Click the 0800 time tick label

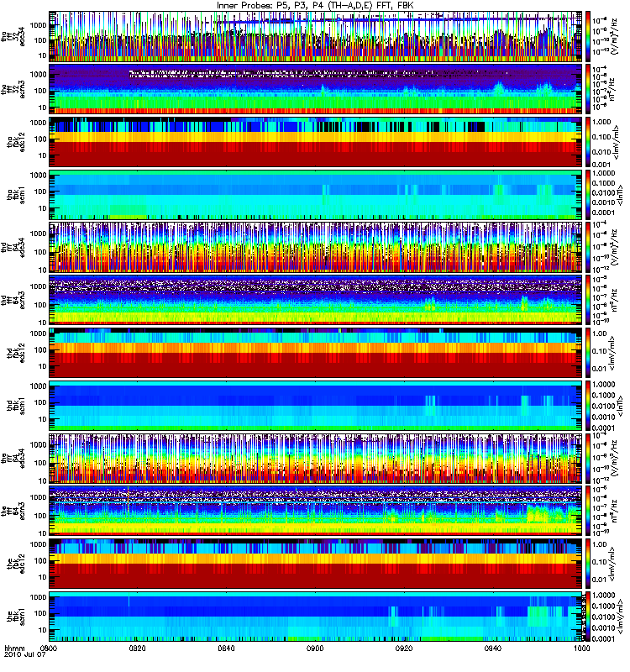49,648
